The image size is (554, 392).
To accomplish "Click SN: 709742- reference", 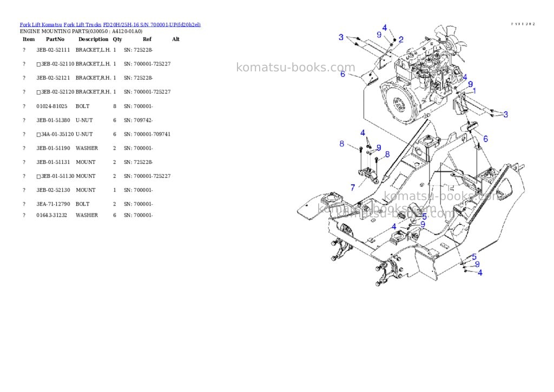I will click(x=138, y=120).
